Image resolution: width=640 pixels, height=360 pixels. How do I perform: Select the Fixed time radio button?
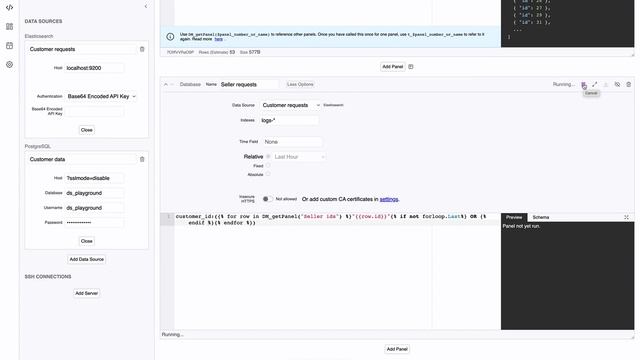tap(268, 166)
